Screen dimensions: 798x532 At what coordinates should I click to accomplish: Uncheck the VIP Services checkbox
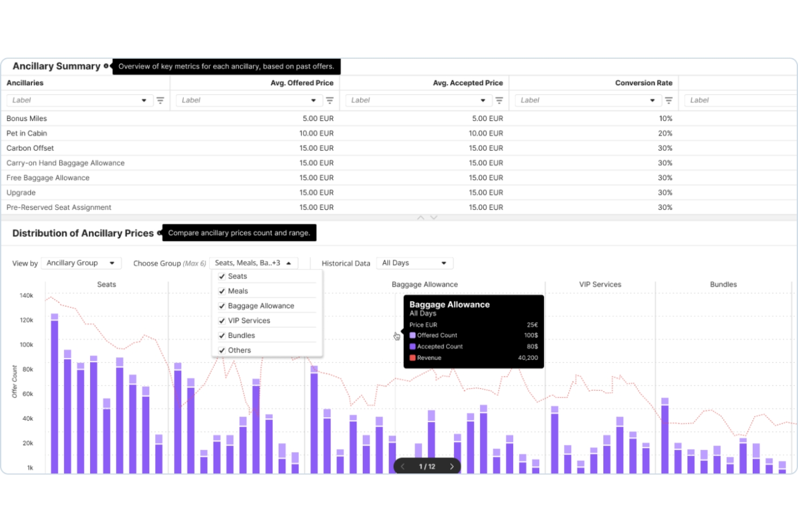point(222,320)
